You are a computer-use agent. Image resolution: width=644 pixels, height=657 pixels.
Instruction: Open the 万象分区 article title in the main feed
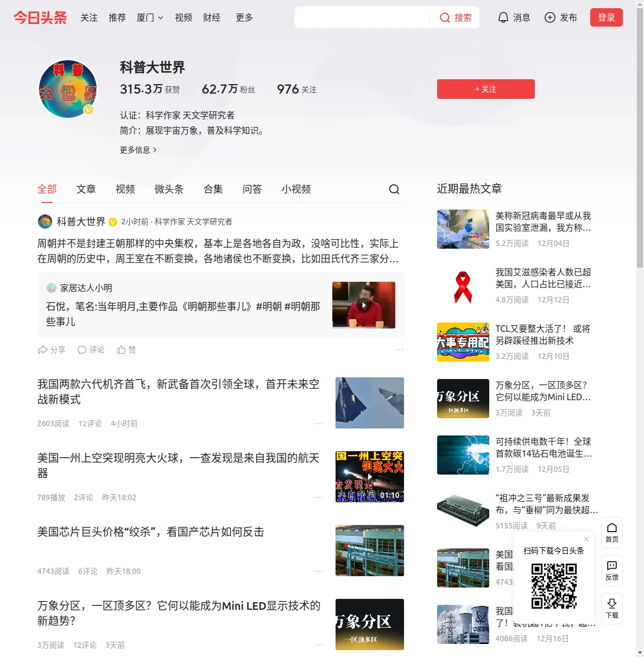179,613
